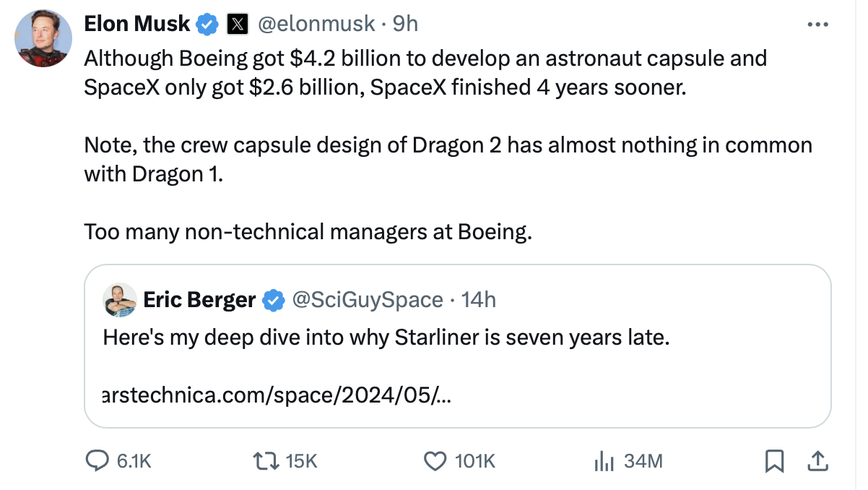Click the Eric Berger display name
The height and width of the screenshot is (490, 868).
pyautogui.click(x=199, y=300)
